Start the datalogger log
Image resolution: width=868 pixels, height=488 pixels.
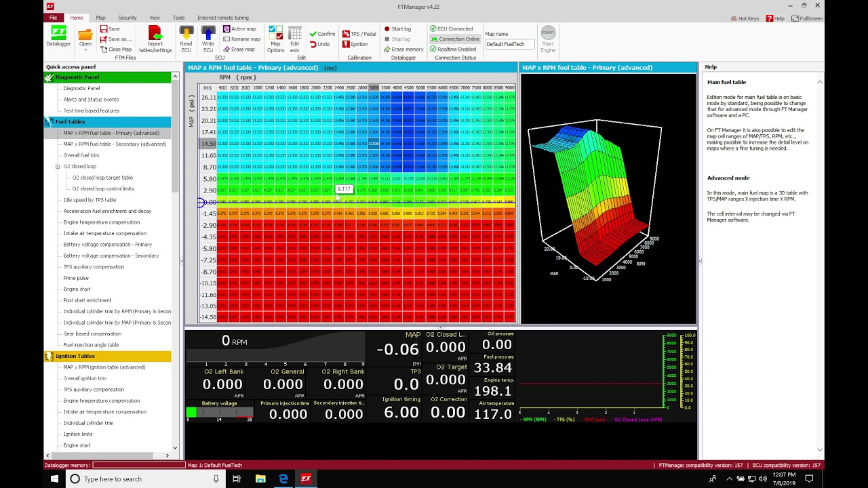[397, 29]
